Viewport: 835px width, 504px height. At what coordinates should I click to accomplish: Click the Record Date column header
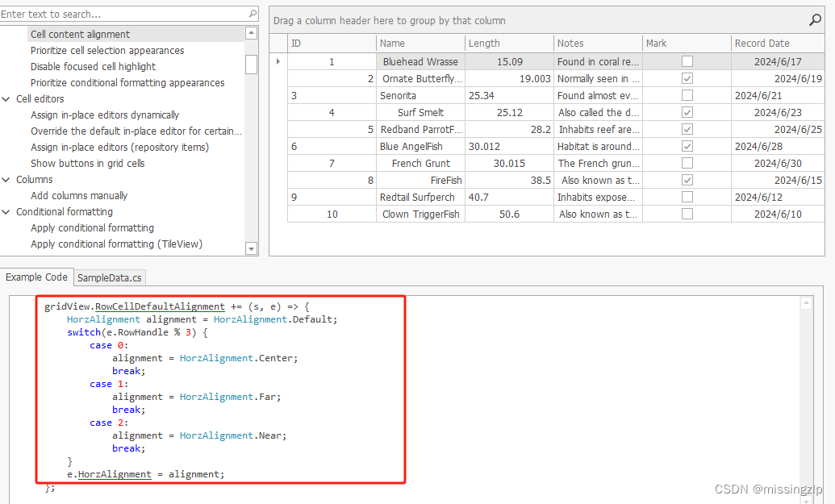click(778, 43)
